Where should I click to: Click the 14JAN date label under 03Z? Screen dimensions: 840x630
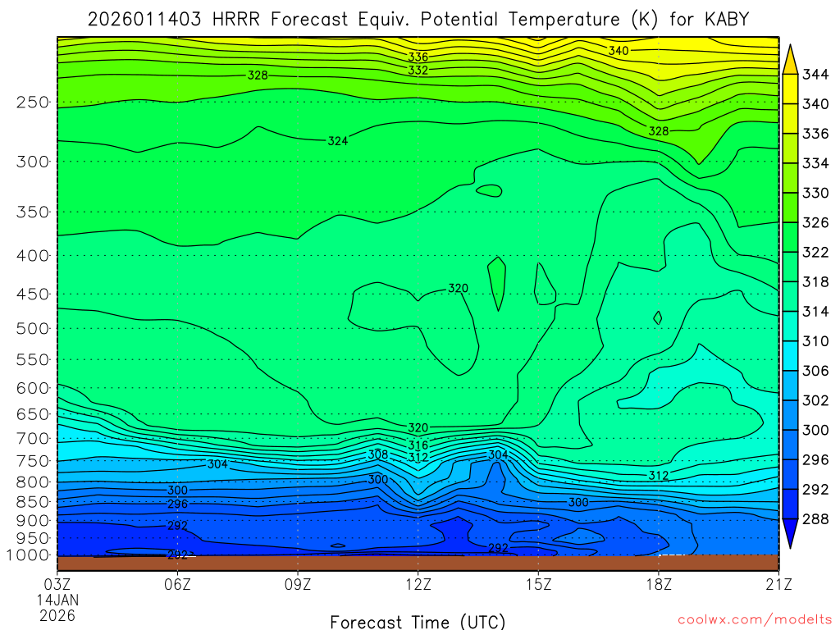coord(57,600)
